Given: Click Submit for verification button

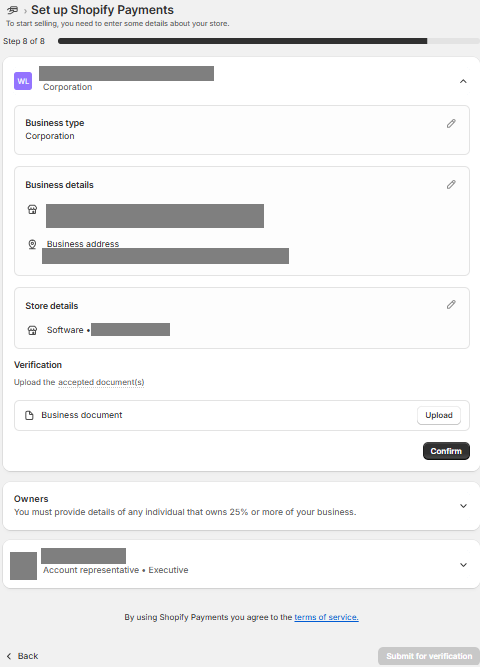Looking at the screenshot, I should pyautogui.click(x=429, y=656).
